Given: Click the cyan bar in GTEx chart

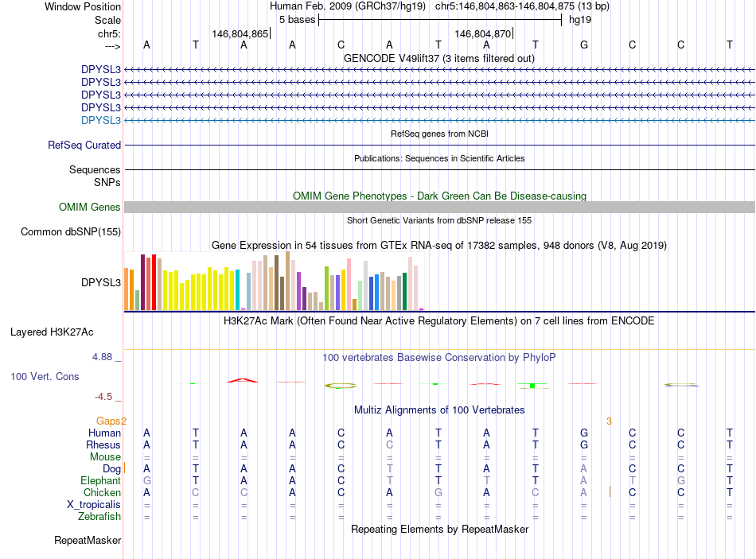Looking at the screenshot, I should [237, 289].
